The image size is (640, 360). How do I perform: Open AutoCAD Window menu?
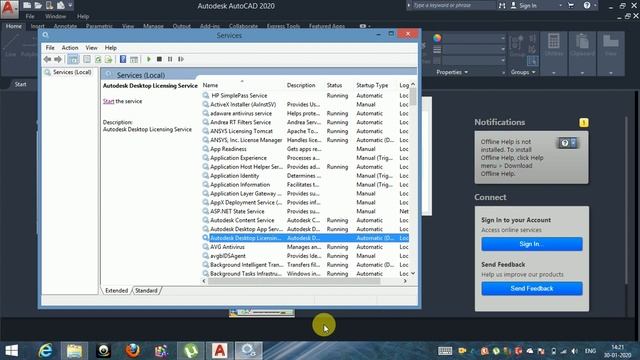coord(56,16)
